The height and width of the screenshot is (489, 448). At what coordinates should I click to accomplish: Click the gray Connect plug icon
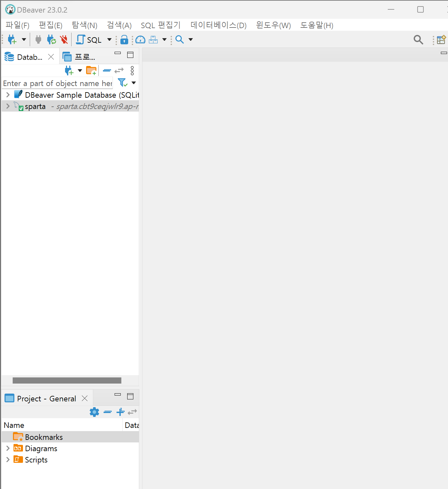click(x=38, y=39)
